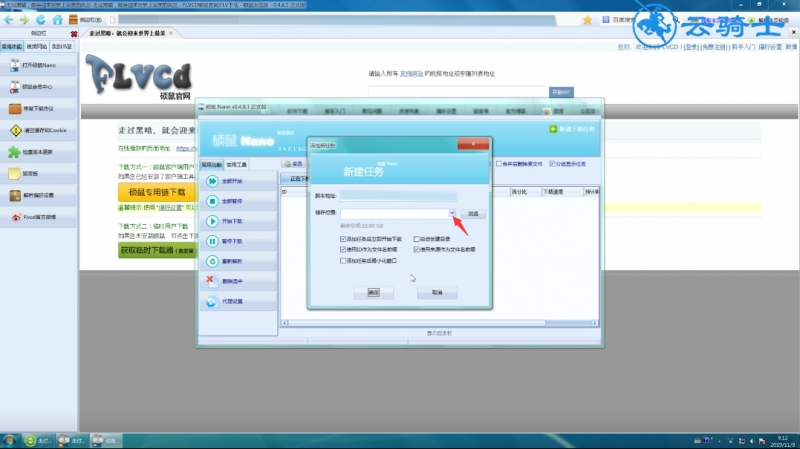Screen dimensions: 800x449
Task: Open the 在线播放 page address link
Action: pyautogui.click(x=186, y=148)
